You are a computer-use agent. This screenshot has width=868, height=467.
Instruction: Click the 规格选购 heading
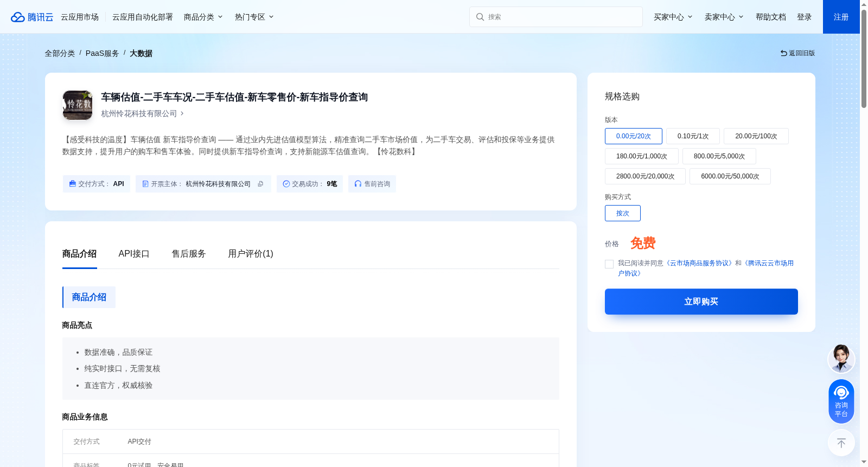click(622, 97)
